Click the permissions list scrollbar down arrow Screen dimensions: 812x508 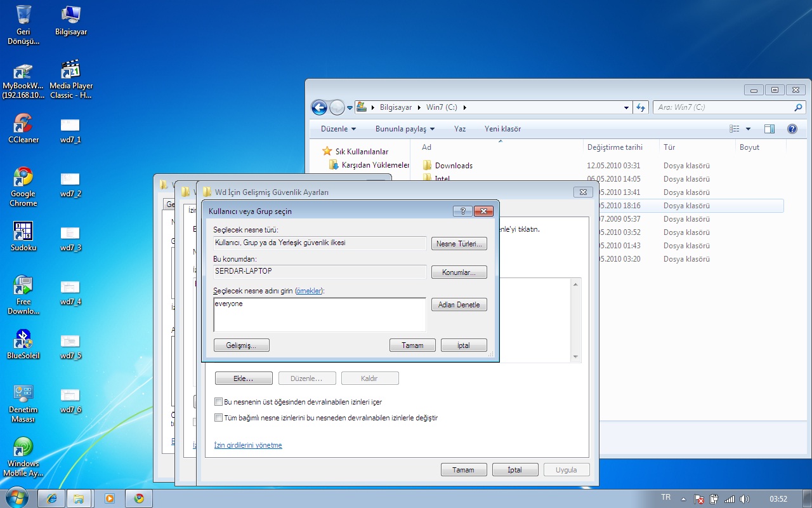576,356
